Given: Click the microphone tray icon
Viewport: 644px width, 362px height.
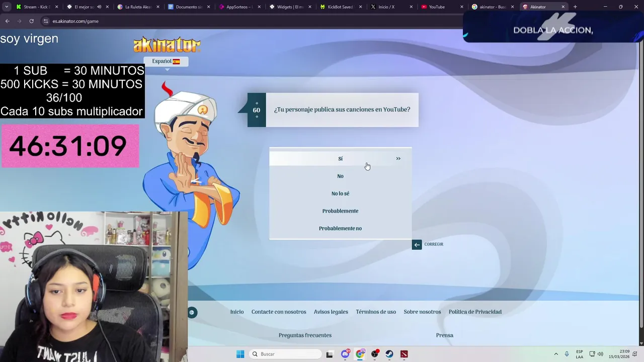Looking at the screenshot, I should tap(567, 354).
